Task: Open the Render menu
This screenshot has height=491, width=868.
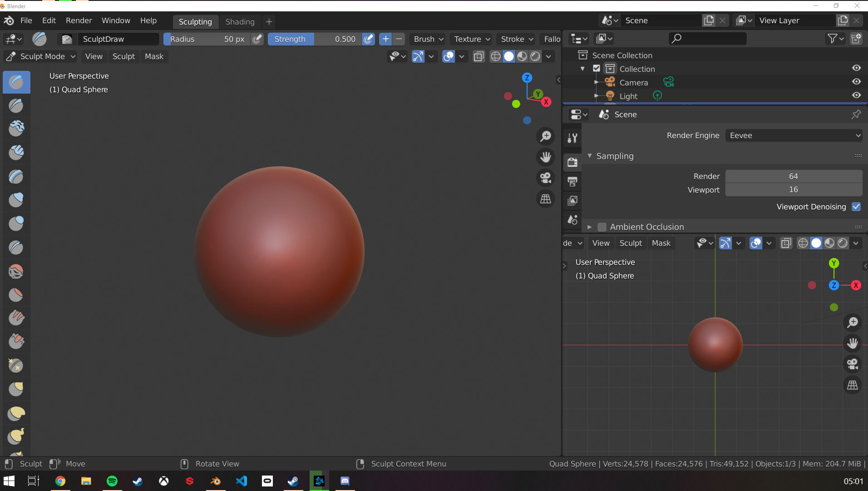Action: [79, 20]
